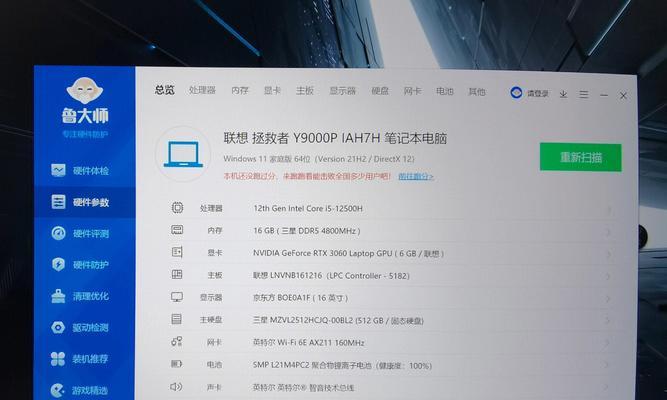Image resolution: width=667 pixels, height=400 pixels.
Task: Click the text 12th Gen Intel Core i5-12500H
Action: 308,209
